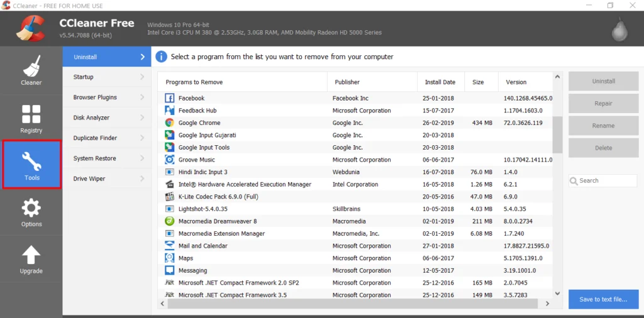Click the horizontal scroll left arrow
Screen dimensions: 644x318
point(163,303)
